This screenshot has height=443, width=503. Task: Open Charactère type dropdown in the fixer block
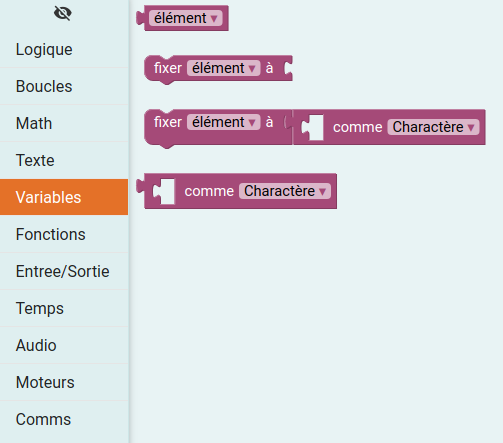(x=433, y=127)
